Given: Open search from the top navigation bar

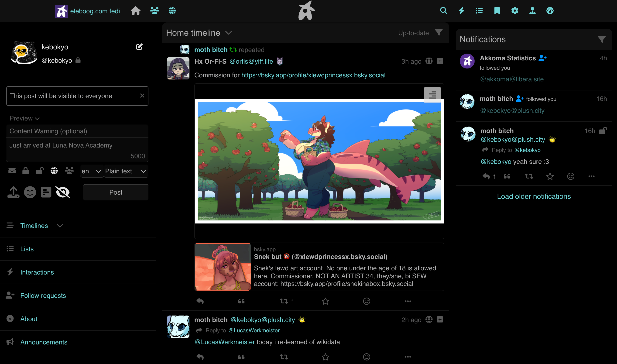Looking at the screenshot, I should pyautogui.click(x=444, y=11).
